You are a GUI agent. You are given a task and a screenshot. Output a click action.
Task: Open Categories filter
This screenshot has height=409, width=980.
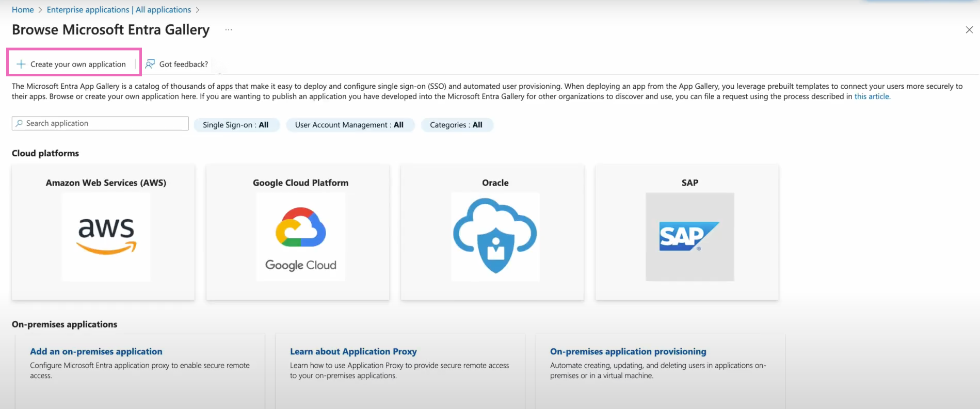coord(457,125)
